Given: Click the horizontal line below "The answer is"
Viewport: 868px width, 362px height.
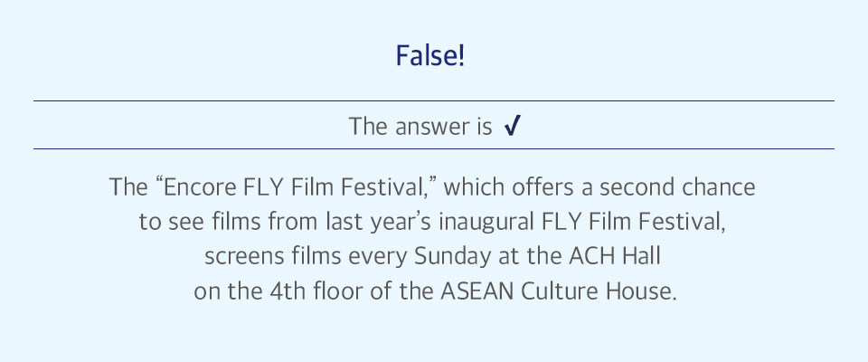Looking at the screenshot, I should (x=433, y=148).
